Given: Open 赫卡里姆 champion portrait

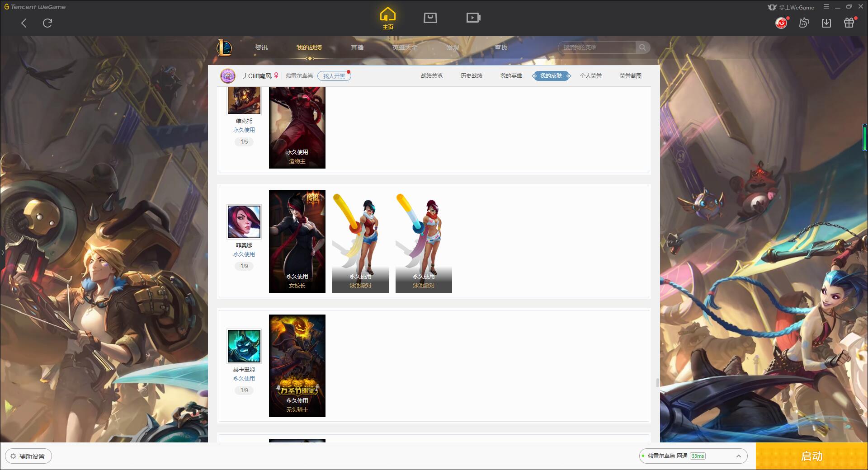Looking at the screenshot, I should tap(244, 346).
